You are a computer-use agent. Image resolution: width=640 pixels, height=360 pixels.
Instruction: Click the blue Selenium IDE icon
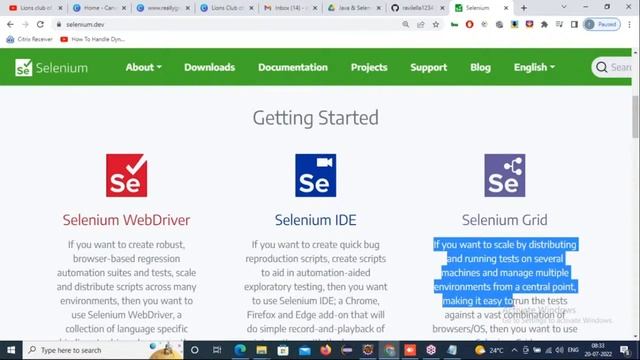[316, 175]
